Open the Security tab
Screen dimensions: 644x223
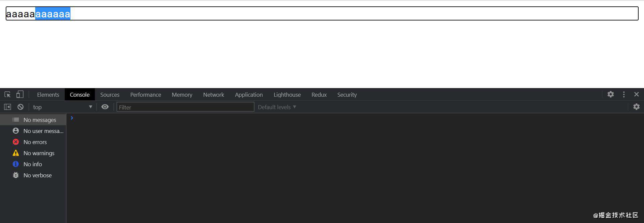(347, 95)
